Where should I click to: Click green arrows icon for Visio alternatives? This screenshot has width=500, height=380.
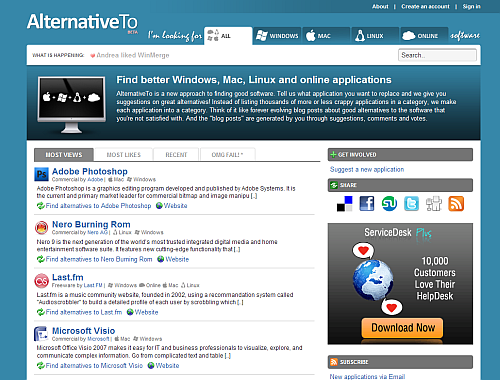[41, 366]
